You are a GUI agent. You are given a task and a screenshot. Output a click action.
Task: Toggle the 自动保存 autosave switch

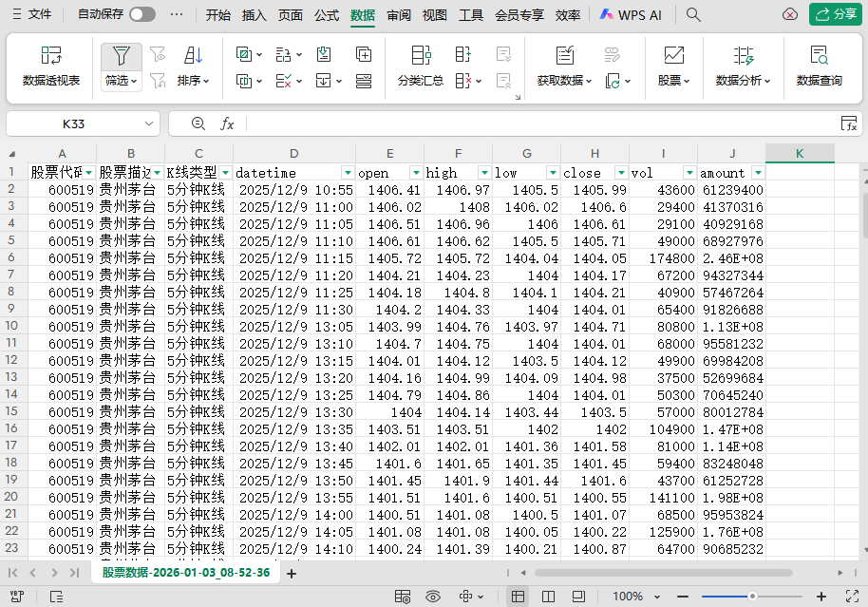pyautogui.click(x=142, y=14)
